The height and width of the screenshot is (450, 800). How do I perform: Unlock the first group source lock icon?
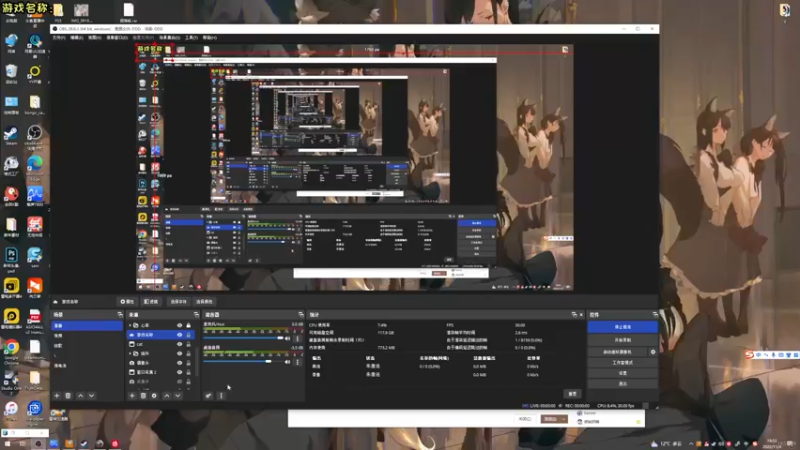[188, 325]
